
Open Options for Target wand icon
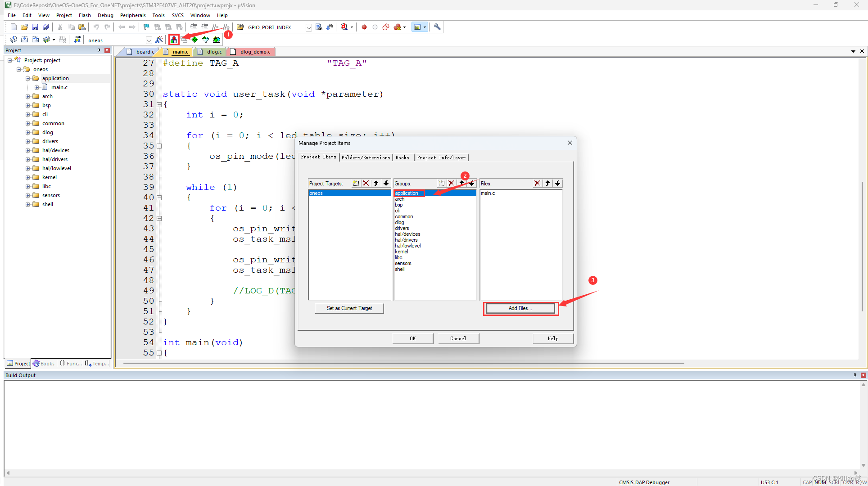[x=159, y=40]
